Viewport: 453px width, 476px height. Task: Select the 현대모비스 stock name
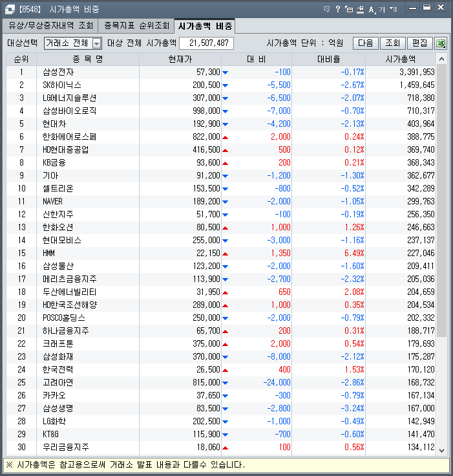(62, 240)
